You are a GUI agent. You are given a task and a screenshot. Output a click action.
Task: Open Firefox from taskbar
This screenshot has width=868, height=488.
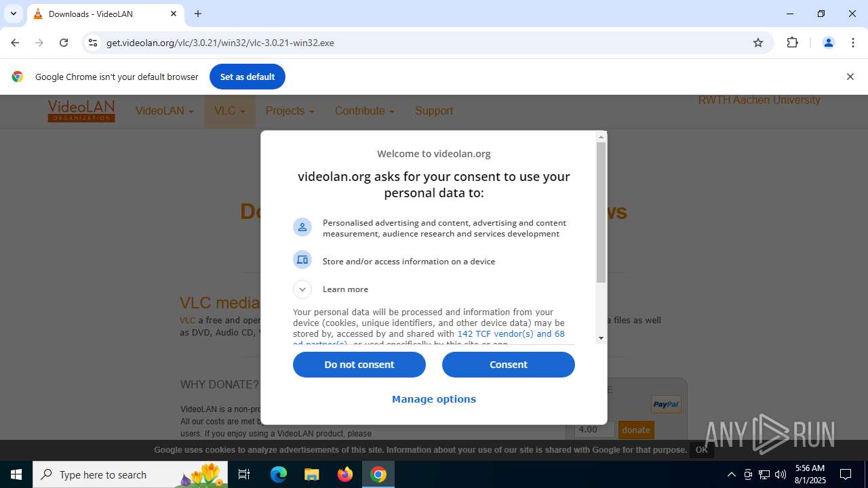(x=345, y=475)
